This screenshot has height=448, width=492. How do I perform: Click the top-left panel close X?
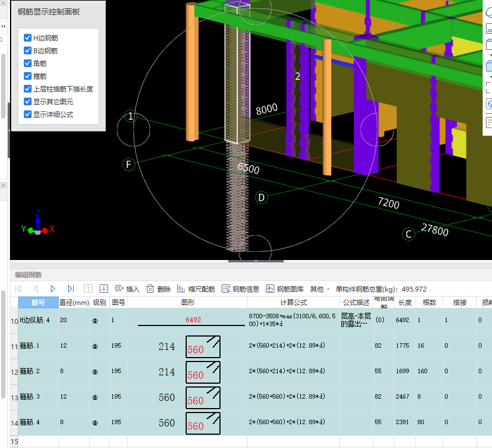(3, 3)
